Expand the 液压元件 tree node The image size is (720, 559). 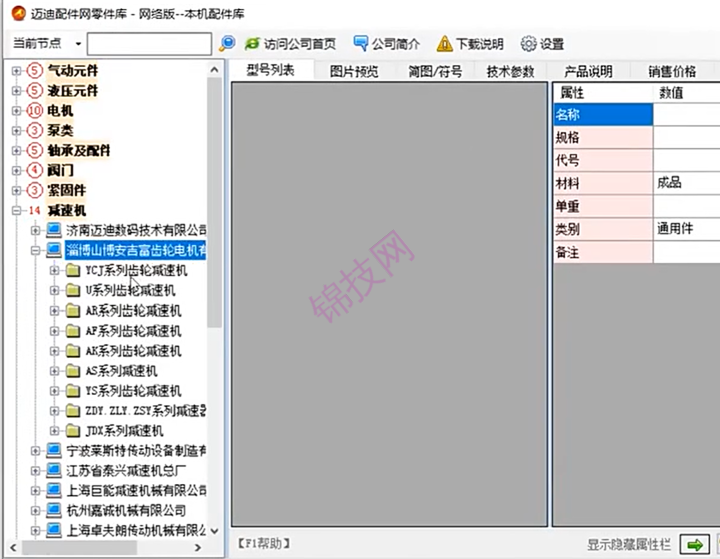tap(17, 90)
